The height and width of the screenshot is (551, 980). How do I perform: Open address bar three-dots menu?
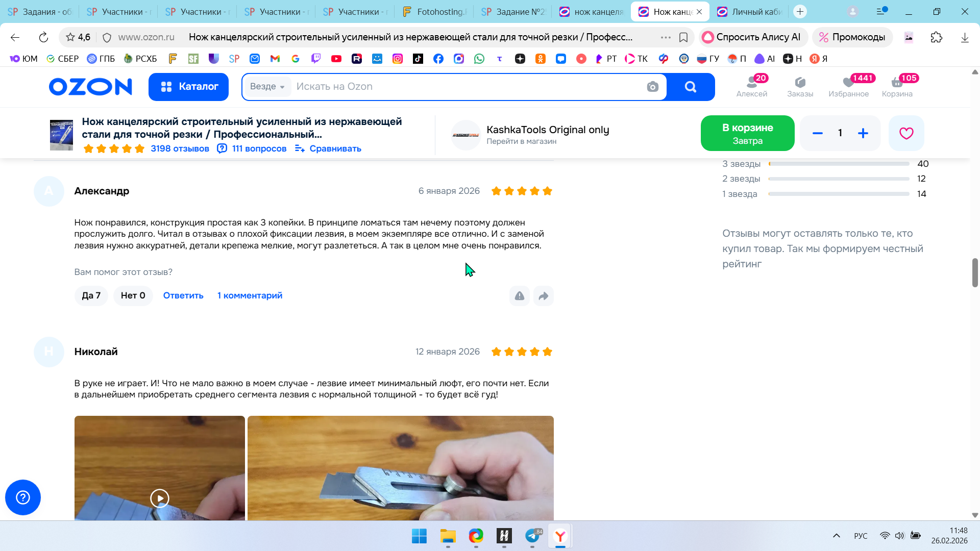[666, 37]
